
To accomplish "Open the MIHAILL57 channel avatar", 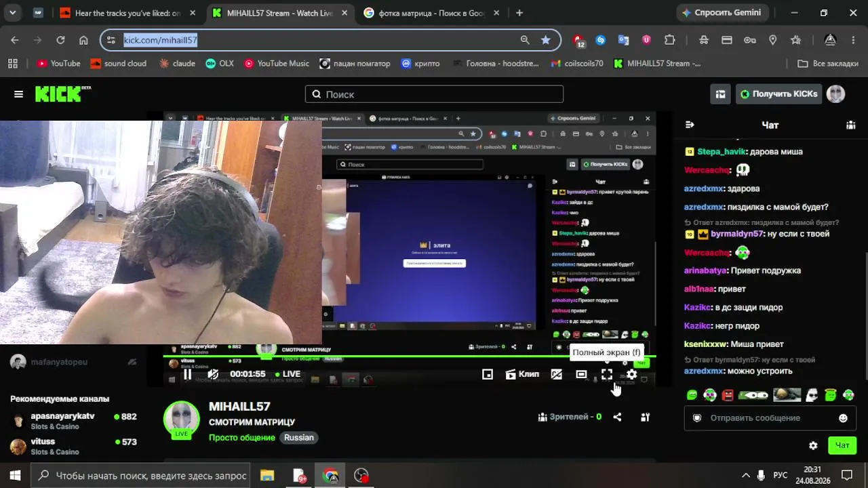I will 182,419.
